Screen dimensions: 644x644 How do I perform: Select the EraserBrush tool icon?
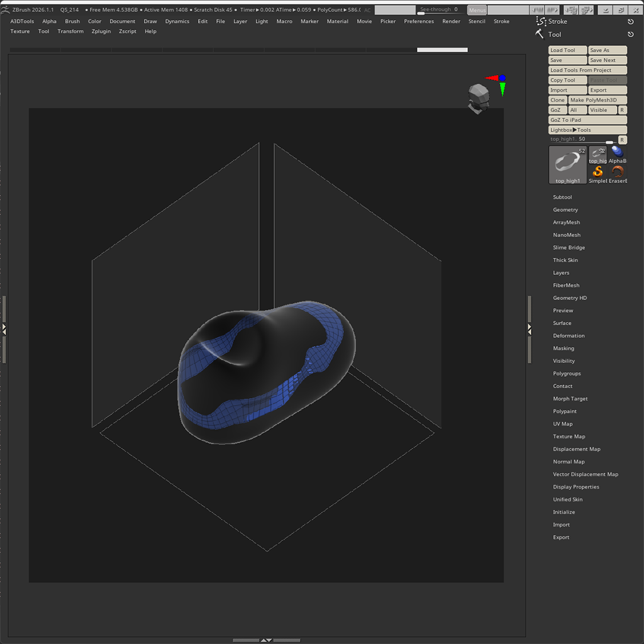tap(618, 172)
